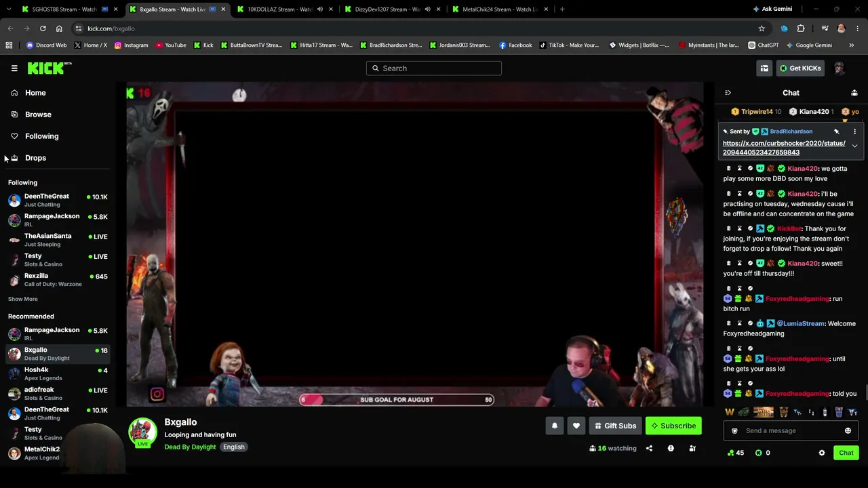Reload the page
The height and width of the screenshot is (488, 868).
tap(43, 28)
